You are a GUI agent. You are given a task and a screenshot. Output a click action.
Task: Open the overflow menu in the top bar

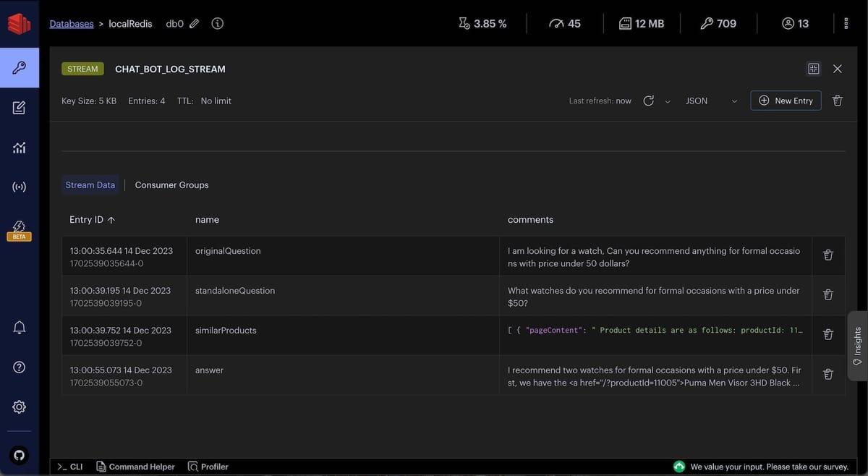click(846, 23)
